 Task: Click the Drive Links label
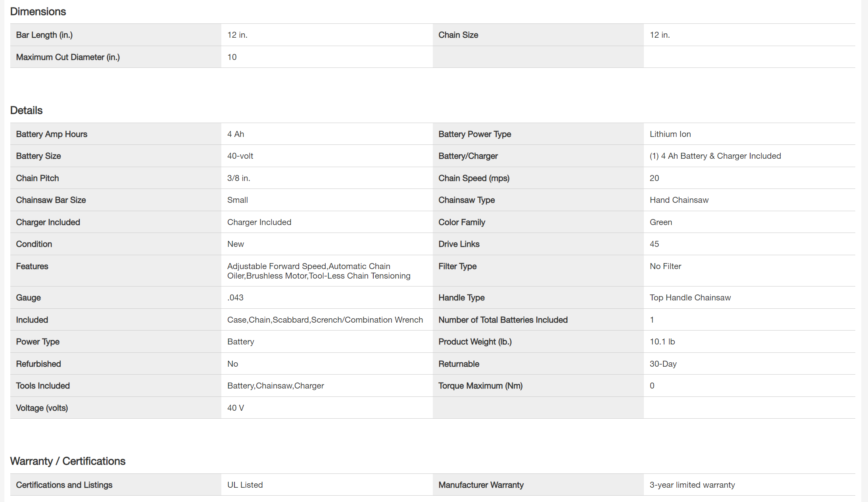click(459, 244)
